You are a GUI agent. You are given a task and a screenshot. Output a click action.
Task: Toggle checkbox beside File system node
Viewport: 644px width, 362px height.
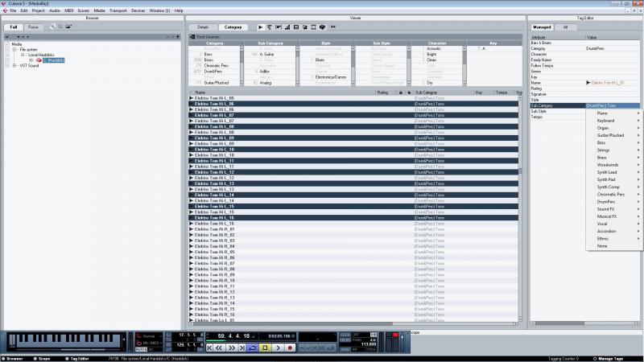coord(7,49)
